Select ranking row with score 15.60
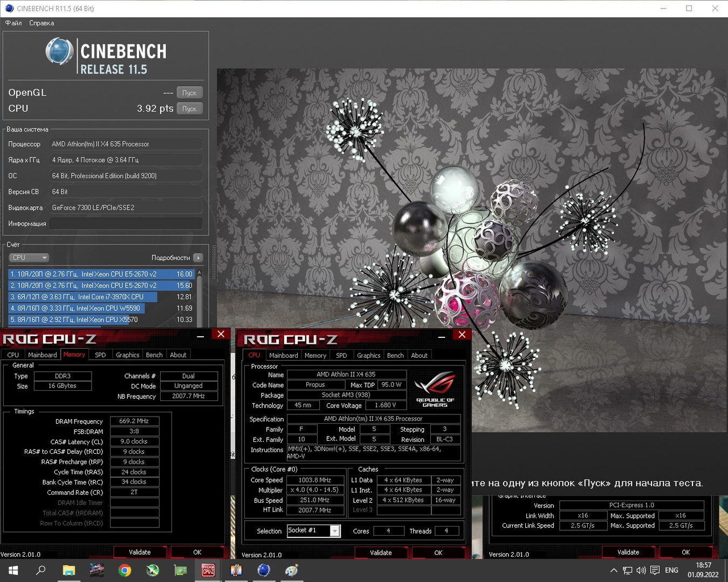Screen dimensions: 728x582 click(101, 286)
